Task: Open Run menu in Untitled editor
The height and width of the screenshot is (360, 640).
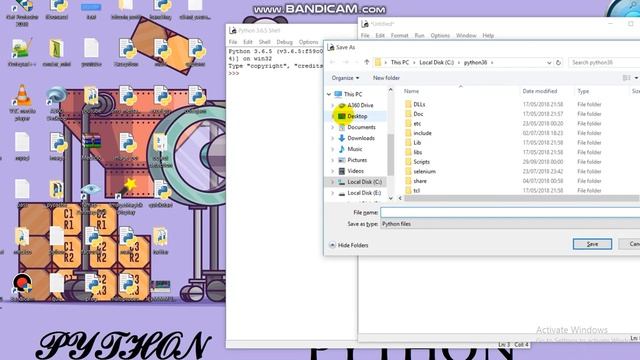Action: 420,36
